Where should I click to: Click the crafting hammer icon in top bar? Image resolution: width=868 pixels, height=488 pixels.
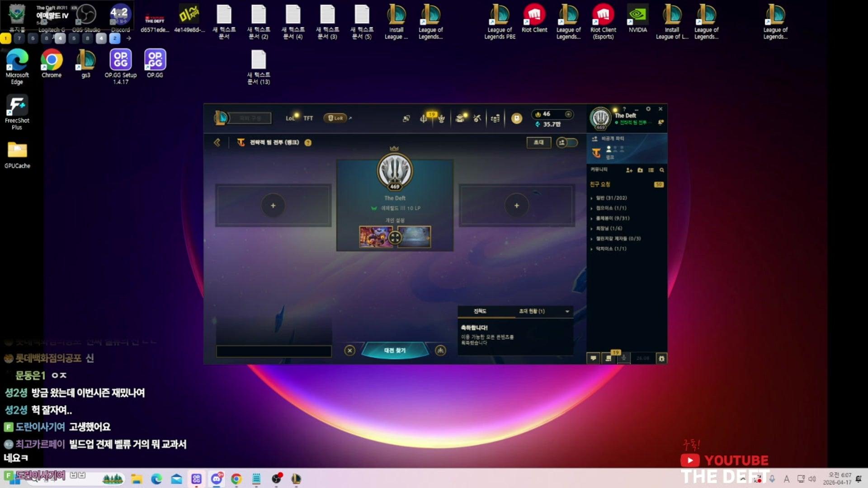[477, 118]
